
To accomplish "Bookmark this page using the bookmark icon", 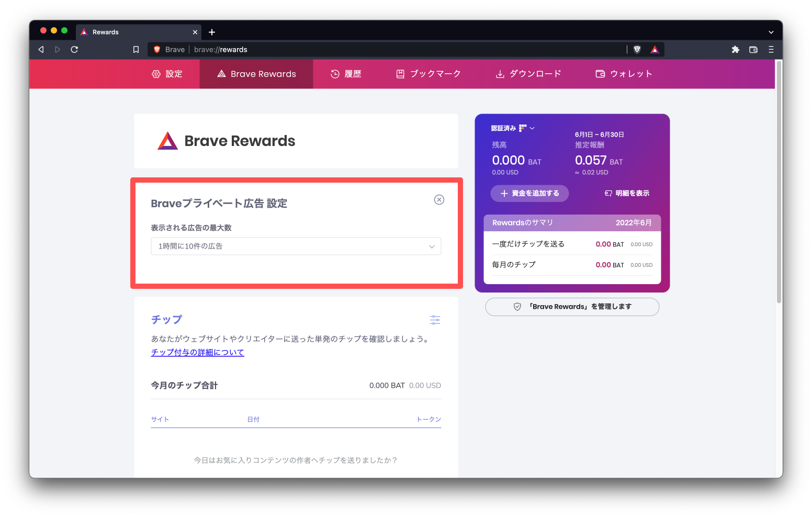I will pyautogui.click(x=136, y=49).
